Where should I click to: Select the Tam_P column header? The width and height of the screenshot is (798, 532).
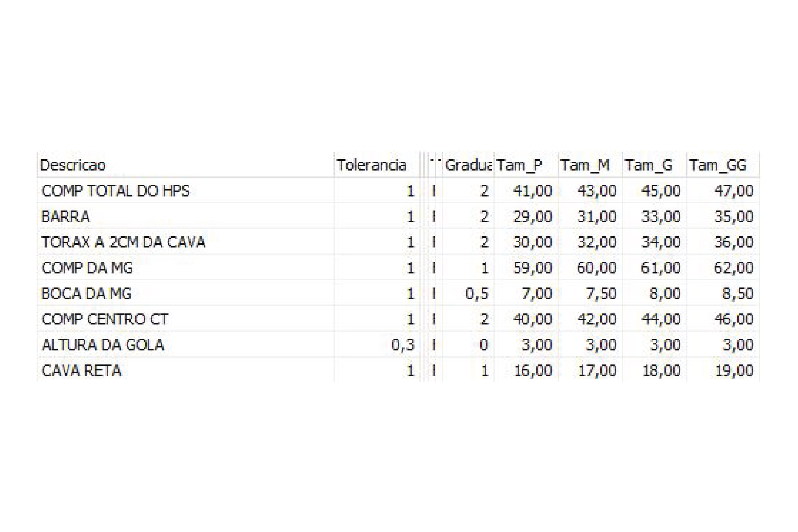click(x=526, y=165)
